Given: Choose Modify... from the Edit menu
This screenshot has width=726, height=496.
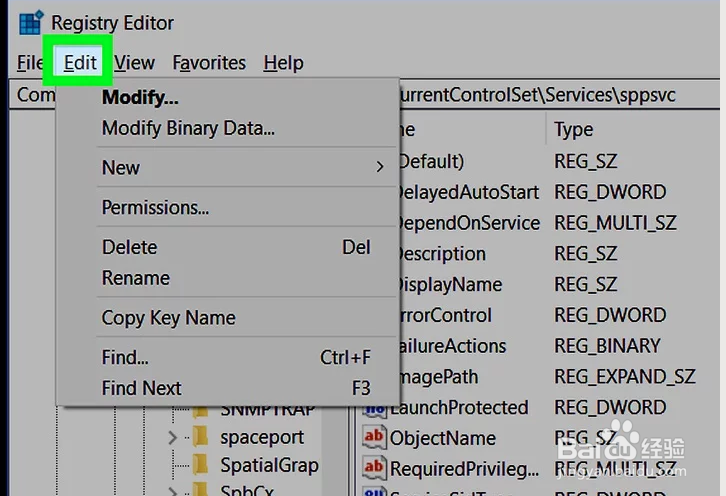Looking at the screenshot, I should (140, 98).
